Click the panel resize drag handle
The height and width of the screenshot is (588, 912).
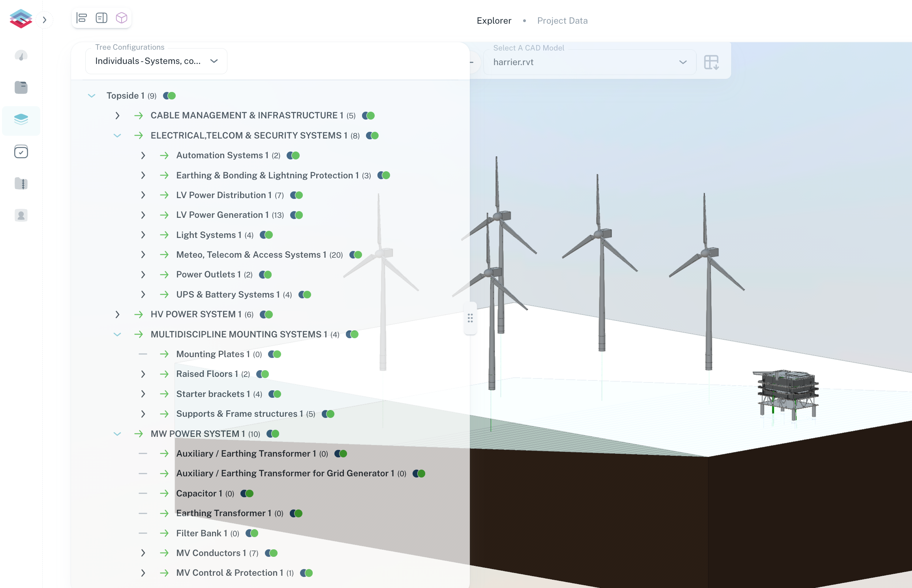point(470,318)
